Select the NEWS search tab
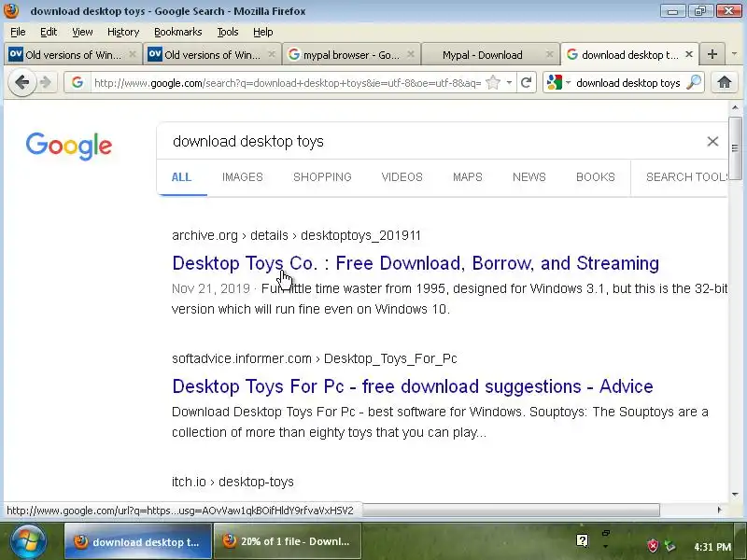Image resolution: width=747 pixels, height=560 pixels. (x=529, y=177)
